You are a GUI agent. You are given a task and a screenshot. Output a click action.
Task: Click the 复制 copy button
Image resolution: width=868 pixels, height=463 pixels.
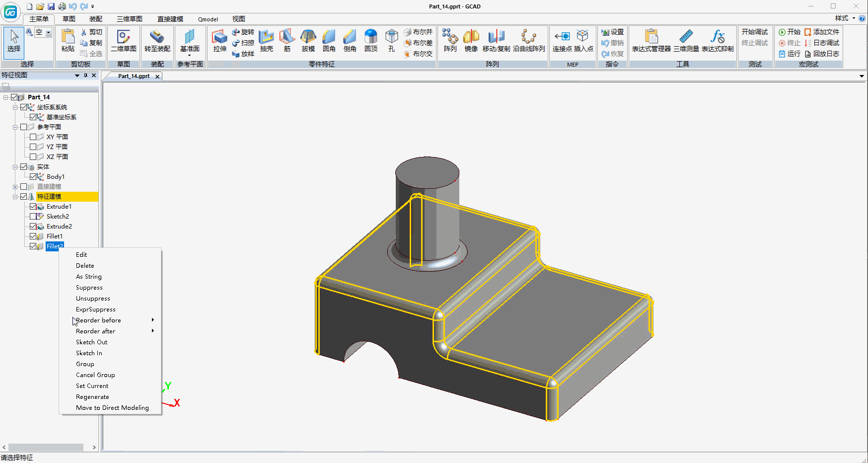(91, 43)
